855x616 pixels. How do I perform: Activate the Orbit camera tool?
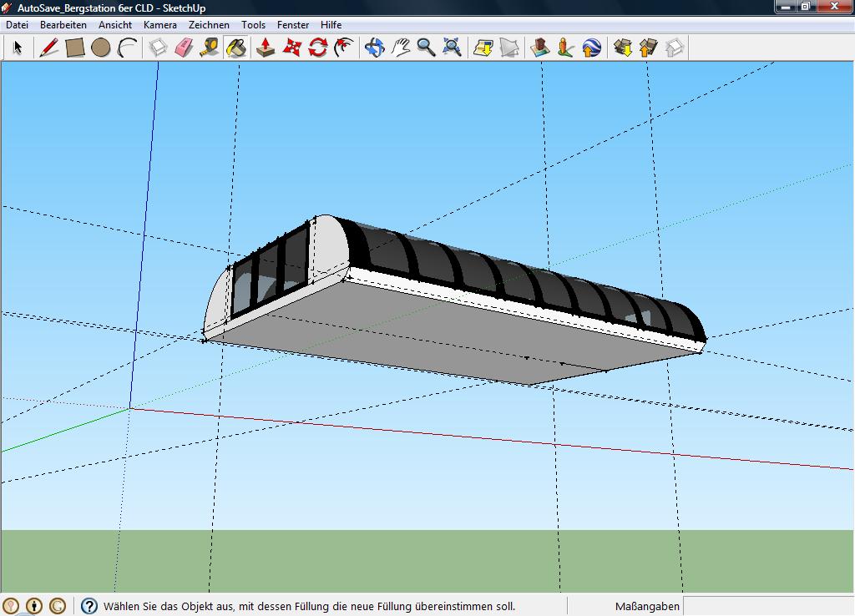[374, 48]
